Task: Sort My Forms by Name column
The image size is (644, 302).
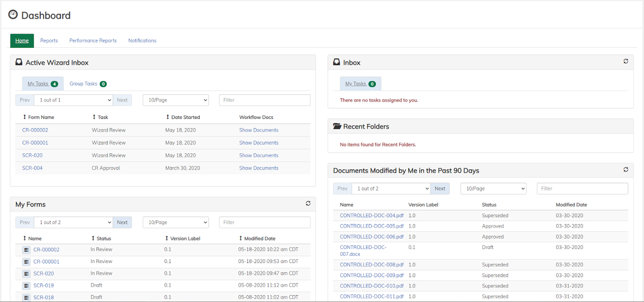Action: 32,239
